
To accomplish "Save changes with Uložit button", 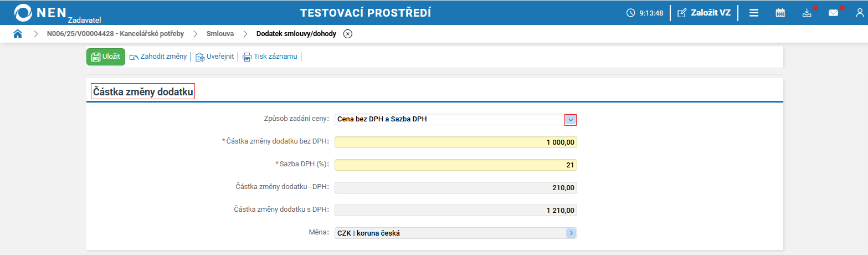I will (106, 57).
